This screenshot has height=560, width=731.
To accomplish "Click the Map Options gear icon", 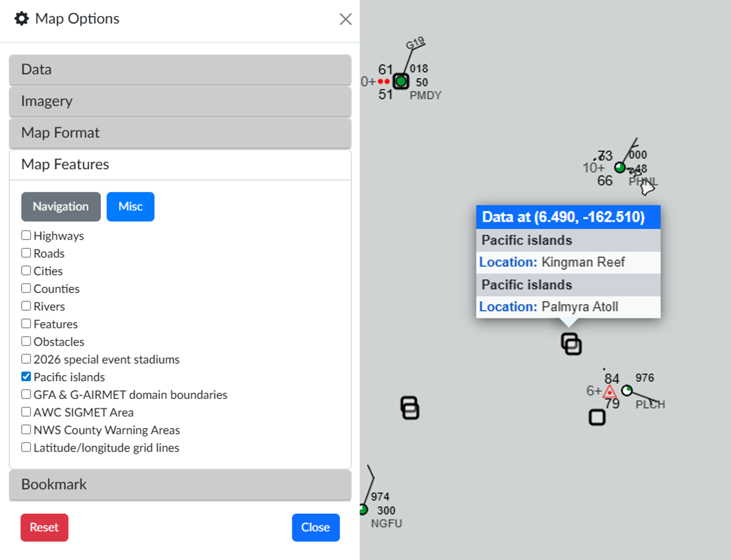I will coord(22,19).
